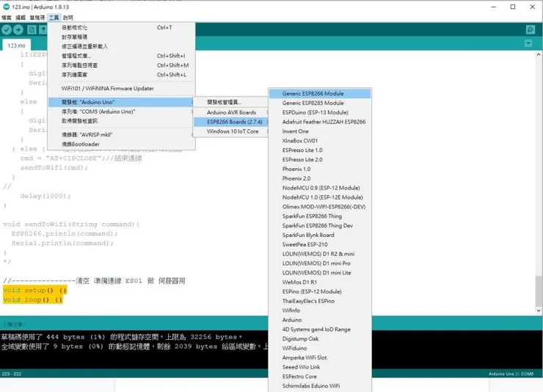Select Amperka WiFi Slot board
Screen dimensions: 543x392
pos(320,357)
